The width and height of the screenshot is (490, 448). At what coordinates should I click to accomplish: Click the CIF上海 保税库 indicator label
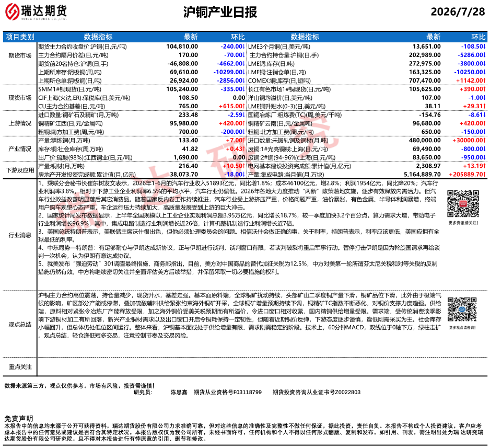(84, 98)
